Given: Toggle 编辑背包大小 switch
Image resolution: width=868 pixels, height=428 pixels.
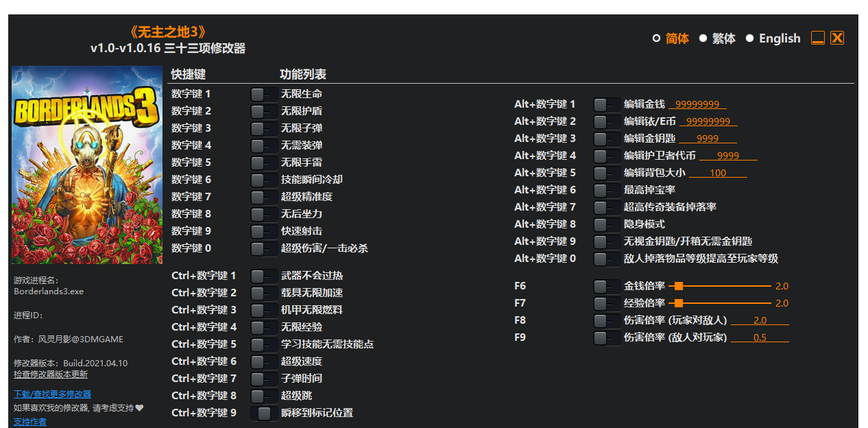Looking at the screenshot, I should 607,173.
